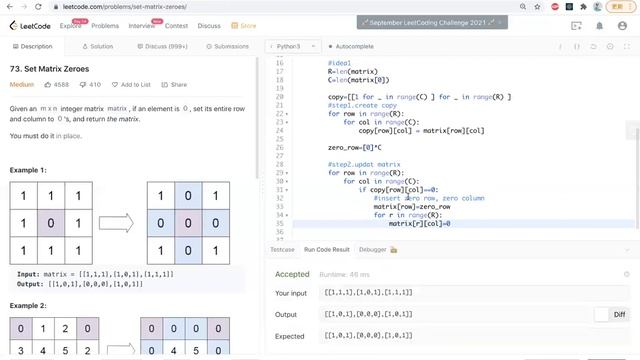Screen dimensions: 640x360
Task: Collapse the if block at line 31
Action: point(287,190)
